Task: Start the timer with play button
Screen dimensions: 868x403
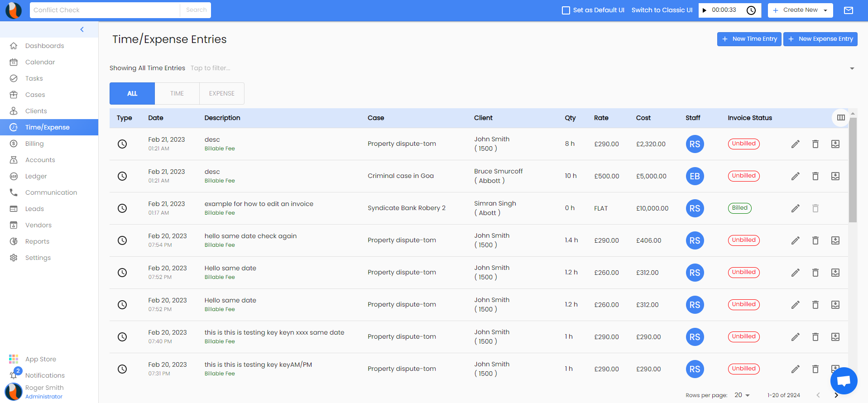Action: point(704,10)
